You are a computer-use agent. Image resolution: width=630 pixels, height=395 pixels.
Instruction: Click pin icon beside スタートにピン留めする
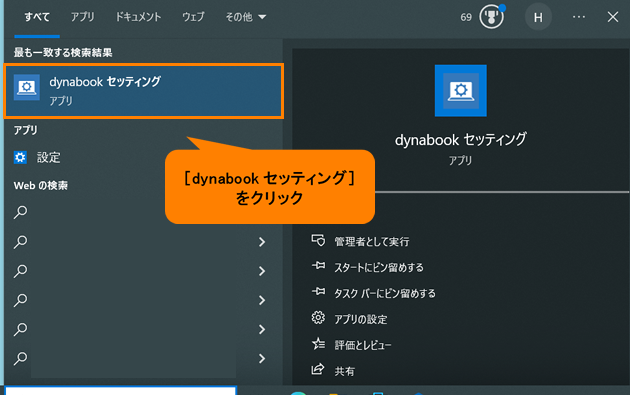318,266
